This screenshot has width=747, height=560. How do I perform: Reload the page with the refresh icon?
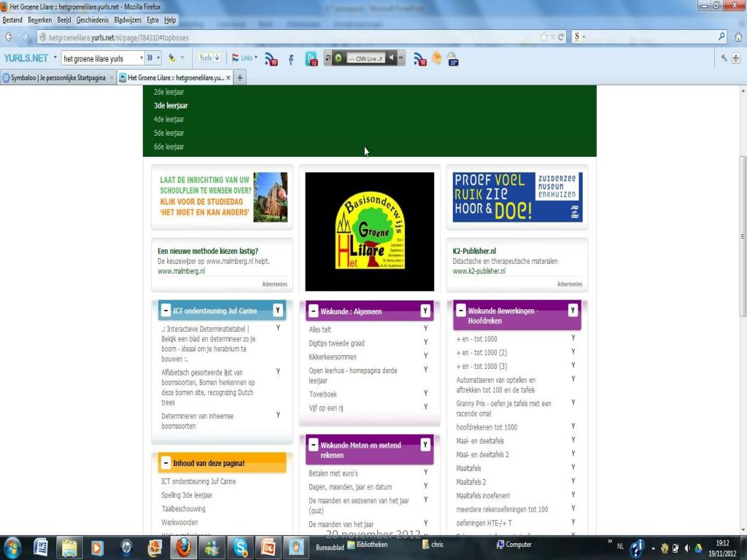(x=561, y=37)
